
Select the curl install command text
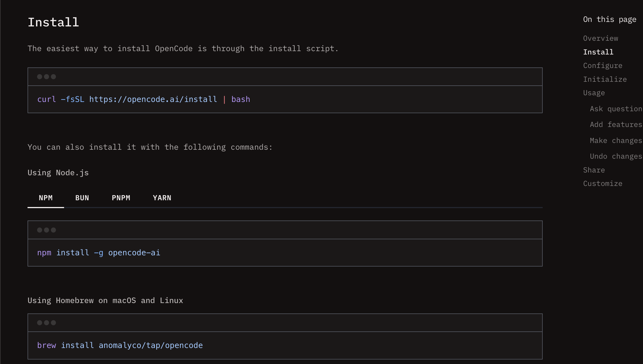click(x=144, y=99)
